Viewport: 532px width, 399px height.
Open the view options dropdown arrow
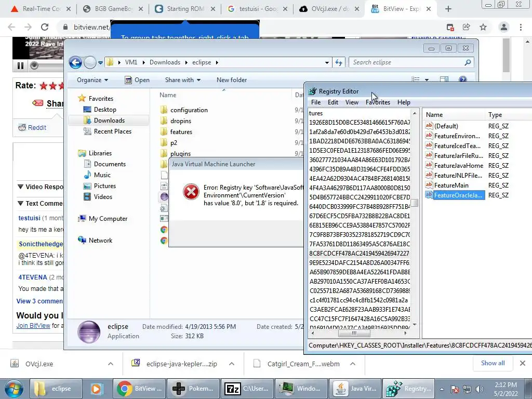(x=427, y=79)
